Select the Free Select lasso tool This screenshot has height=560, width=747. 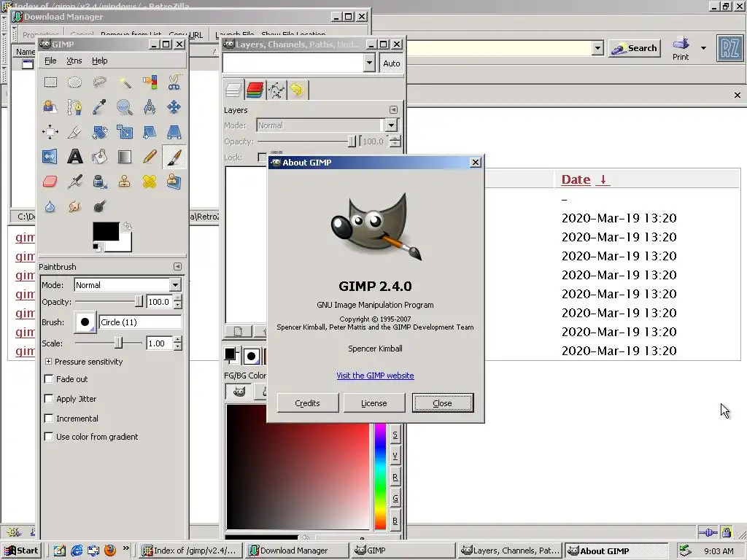[x=99, y=82]
